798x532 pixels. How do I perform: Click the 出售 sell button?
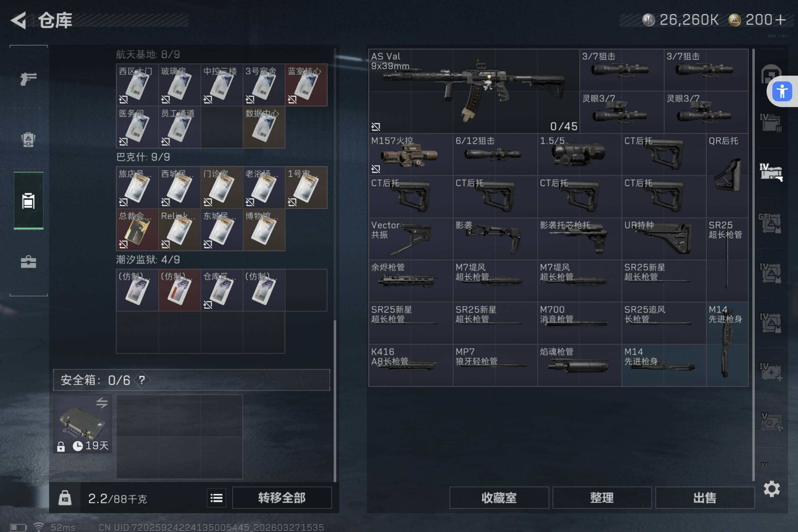point(705,498)
